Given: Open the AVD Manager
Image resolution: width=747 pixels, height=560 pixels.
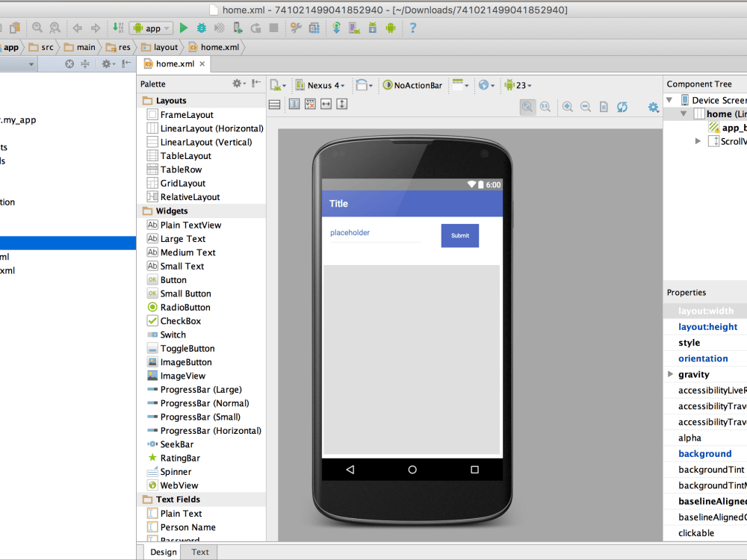Looking at the screenshot, I should tap(353, 28).
